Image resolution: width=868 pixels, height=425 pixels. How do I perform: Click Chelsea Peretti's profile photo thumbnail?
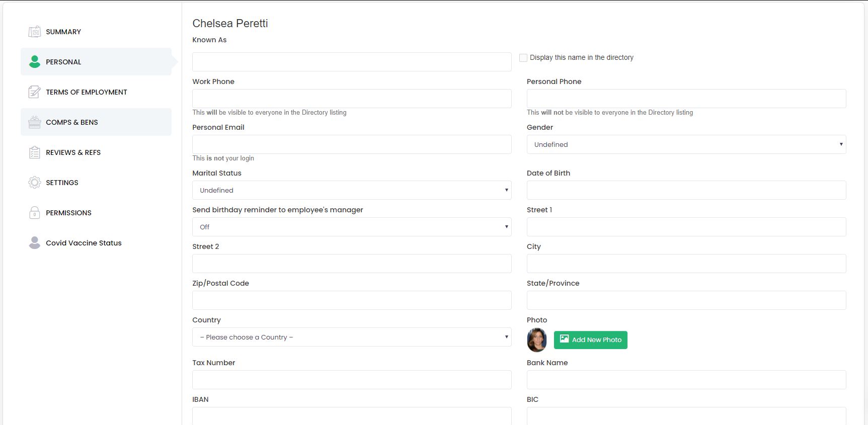pos(537,339)
